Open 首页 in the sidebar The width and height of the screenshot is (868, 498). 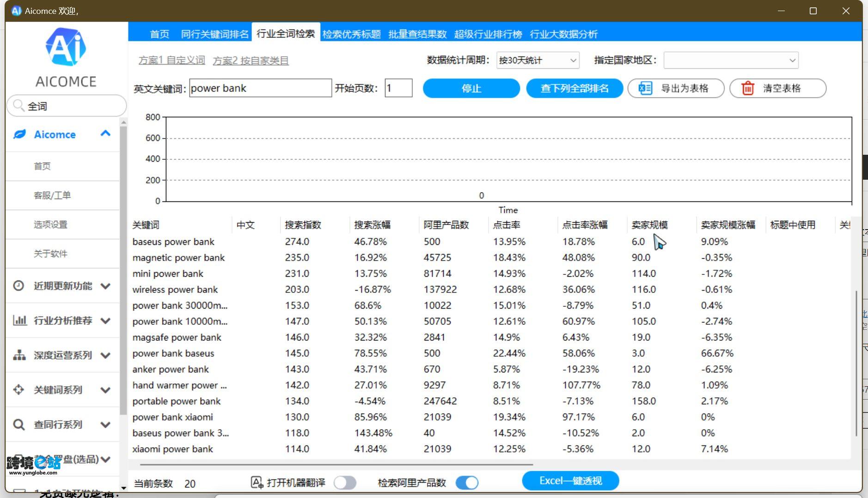point(42,166)
